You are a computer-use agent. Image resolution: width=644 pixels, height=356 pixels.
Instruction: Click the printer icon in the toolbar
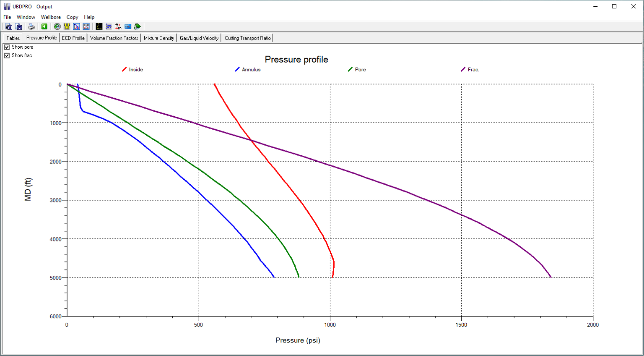31,26
